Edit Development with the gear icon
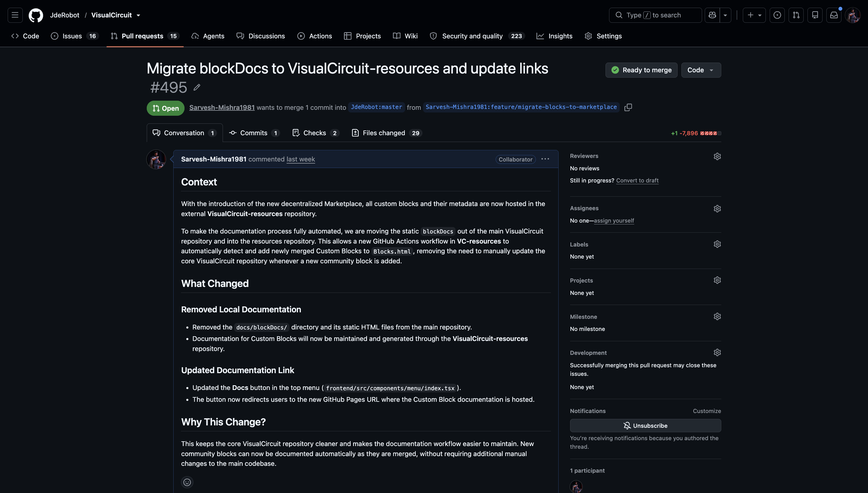 [x=717, y=353]
